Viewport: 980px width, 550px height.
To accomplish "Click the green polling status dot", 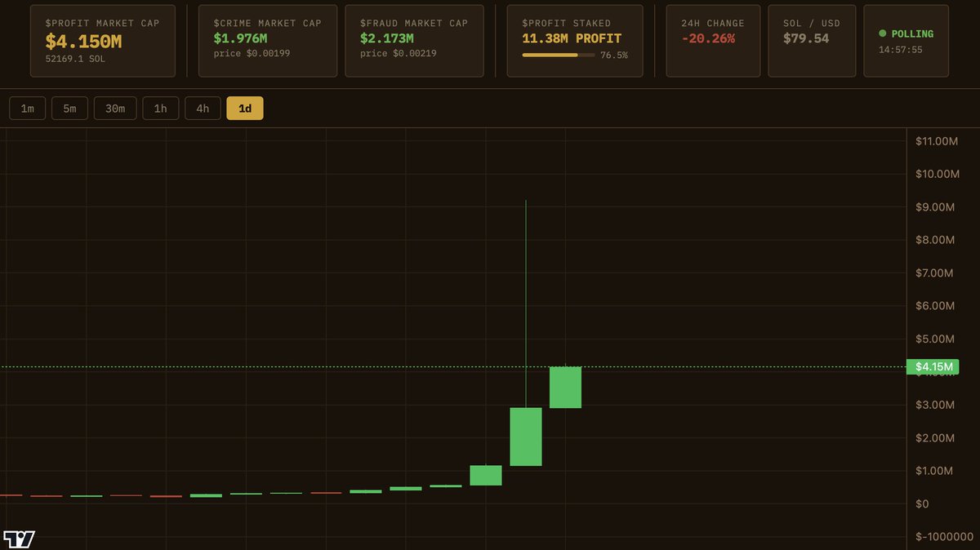I will click(x=883, y=33).
